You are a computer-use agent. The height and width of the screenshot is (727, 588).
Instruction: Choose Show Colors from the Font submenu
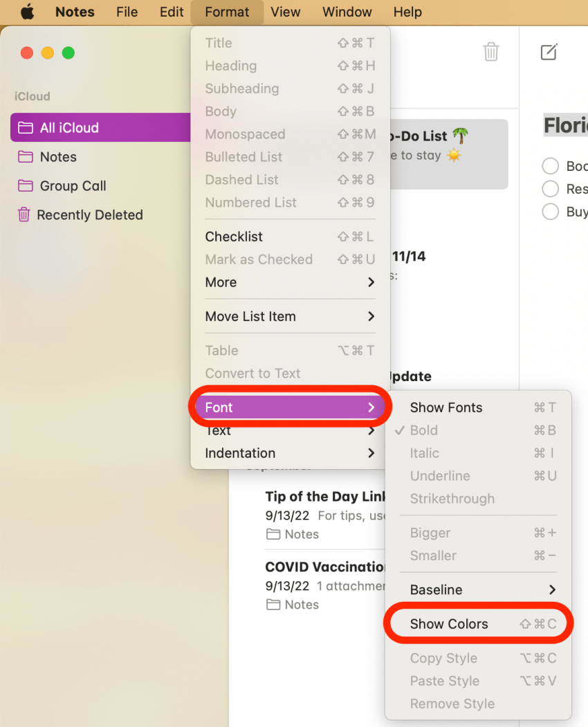click(447, 623)
